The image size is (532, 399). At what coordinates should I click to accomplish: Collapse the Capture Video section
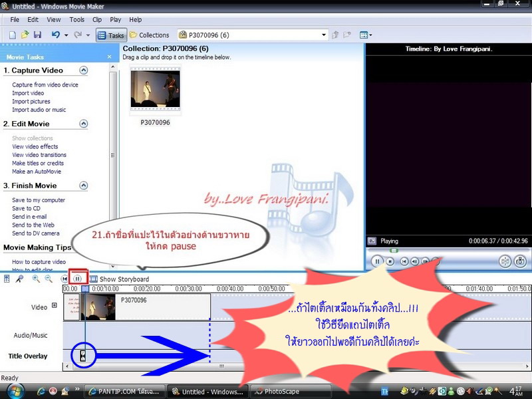[84, 70]
